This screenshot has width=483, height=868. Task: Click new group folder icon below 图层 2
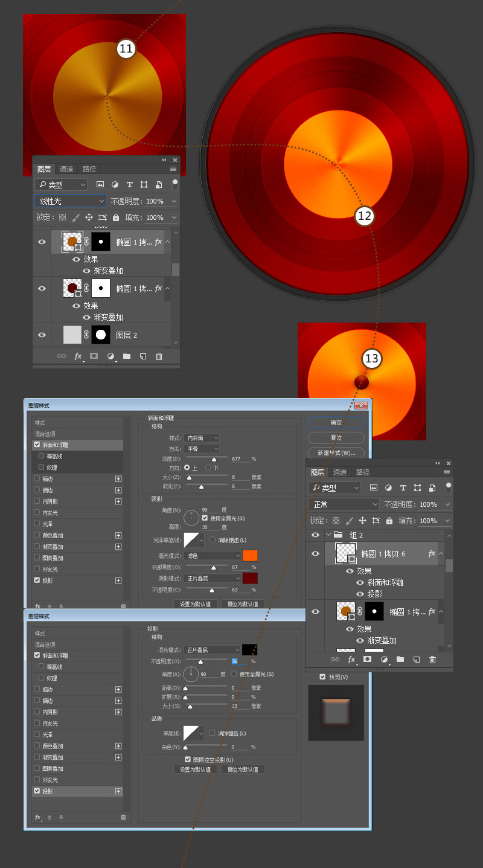(127, 356)
